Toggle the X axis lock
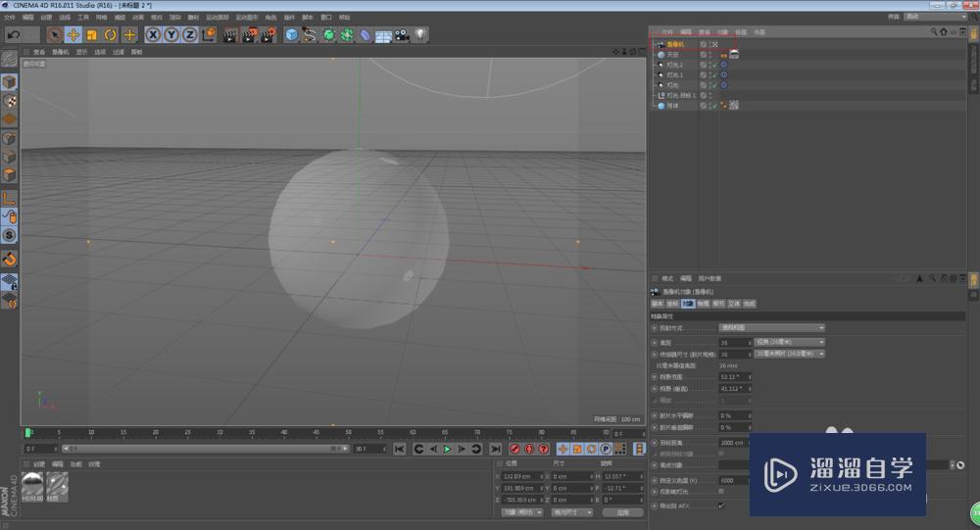The image size is (980, 530). tap(153, 35)
